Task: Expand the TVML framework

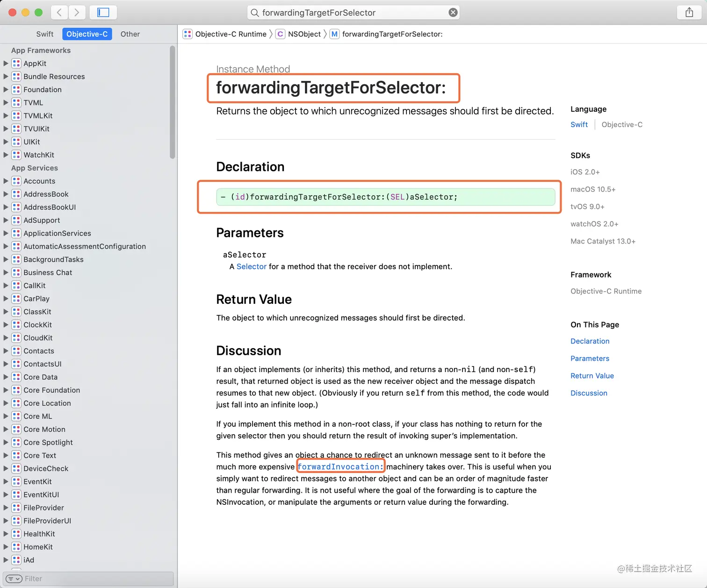Action: [x=6, y=103]
